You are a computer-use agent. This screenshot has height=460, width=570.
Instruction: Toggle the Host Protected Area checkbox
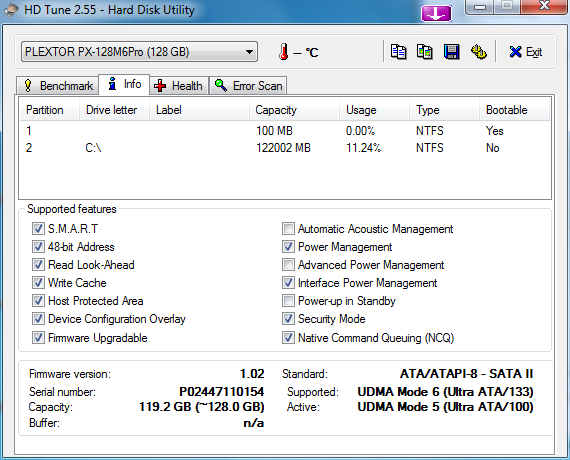click(x=38, y=301)
